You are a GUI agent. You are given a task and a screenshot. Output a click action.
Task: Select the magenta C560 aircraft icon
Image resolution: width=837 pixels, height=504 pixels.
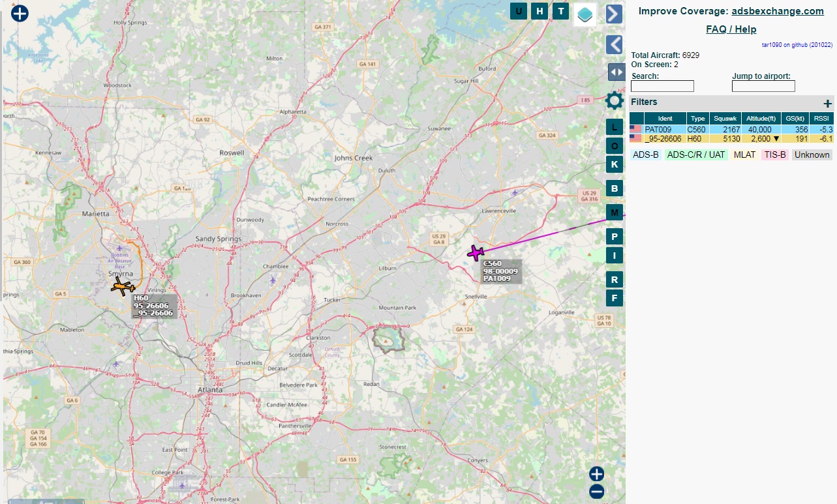pos(476,252)
